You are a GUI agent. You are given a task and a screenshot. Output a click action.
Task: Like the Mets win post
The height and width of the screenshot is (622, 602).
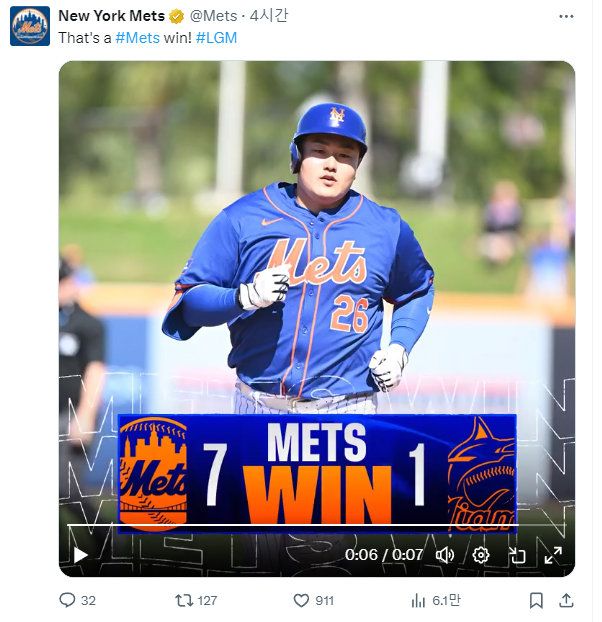tap(301, 600)
